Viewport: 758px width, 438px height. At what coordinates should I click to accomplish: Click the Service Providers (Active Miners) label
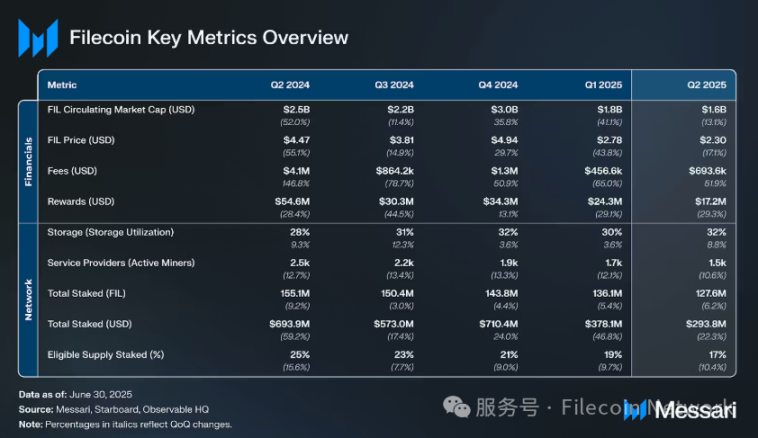124,262
